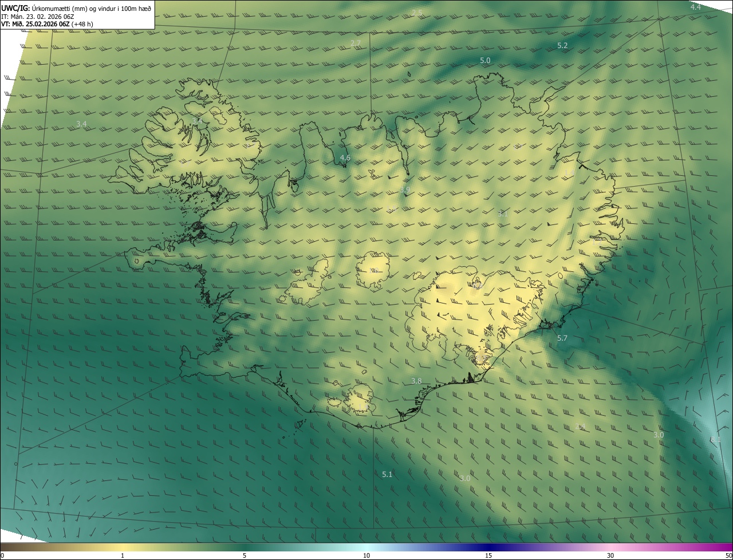Viewport: 733px width, 560px height.
Task: Click the "50" tick label on the color scale
Action: click(728, 555)
